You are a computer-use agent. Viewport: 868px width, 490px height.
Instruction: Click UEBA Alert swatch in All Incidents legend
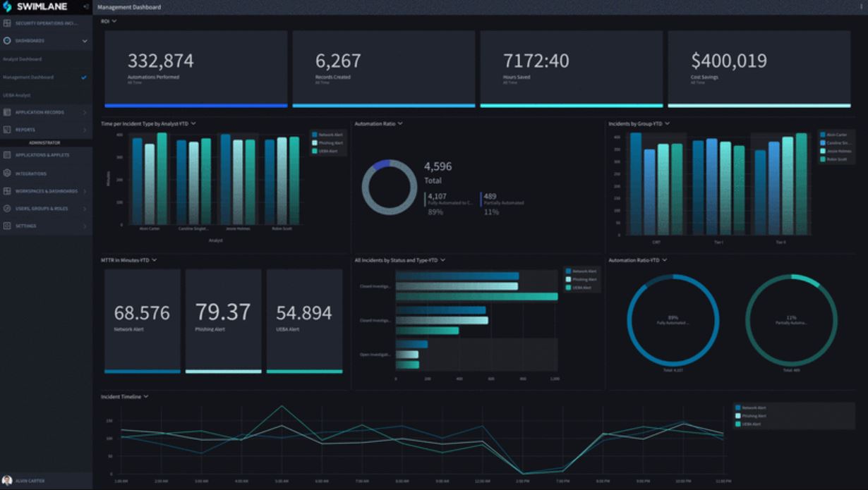point(568,288)
